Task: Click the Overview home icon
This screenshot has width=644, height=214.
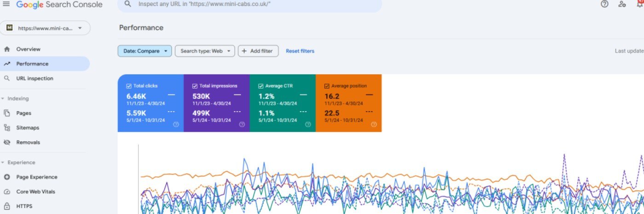Action: point(7,49)
